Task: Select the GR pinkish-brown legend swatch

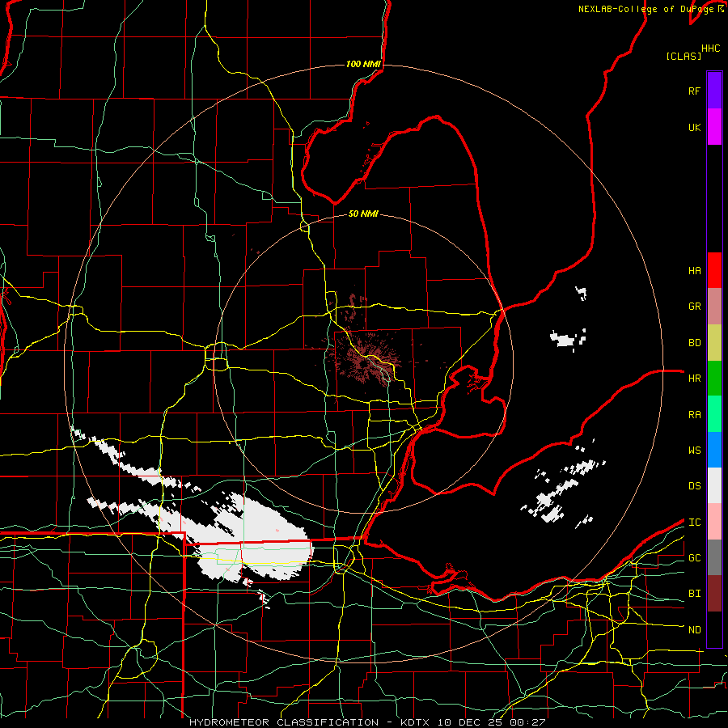Action: (714, 307)
